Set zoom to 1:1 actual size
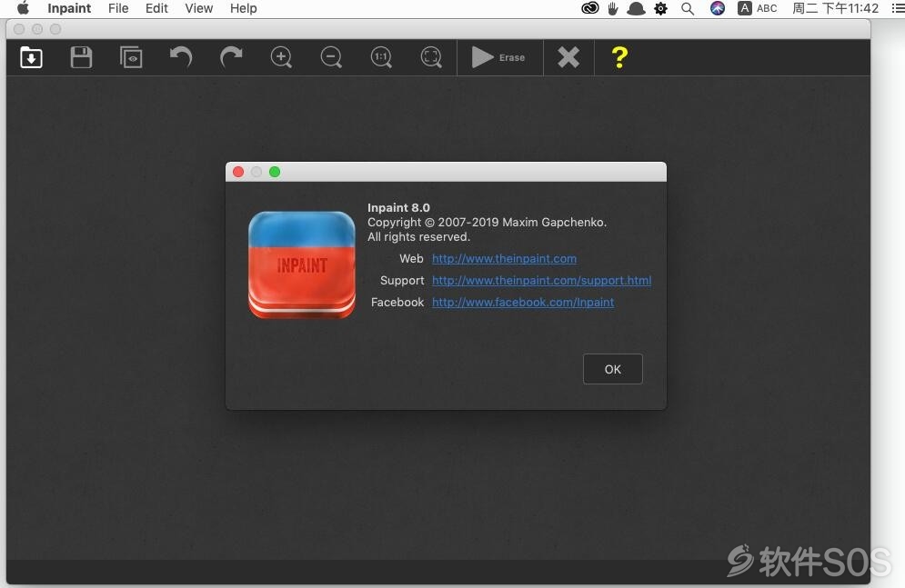This screenshot has width=905, height=588. (381, 57)
